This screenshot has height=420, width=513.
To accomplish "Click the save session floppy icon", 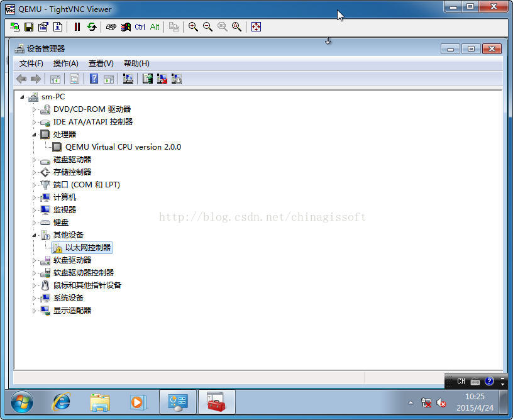I will pos(29,27).
